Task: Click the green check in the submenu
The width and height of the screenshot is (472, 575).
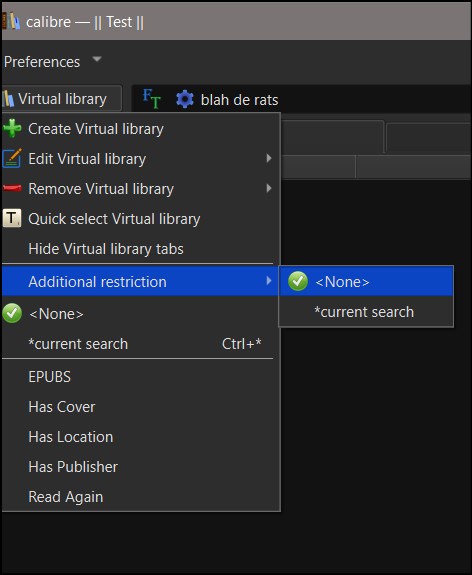Action: pos(298,281)
